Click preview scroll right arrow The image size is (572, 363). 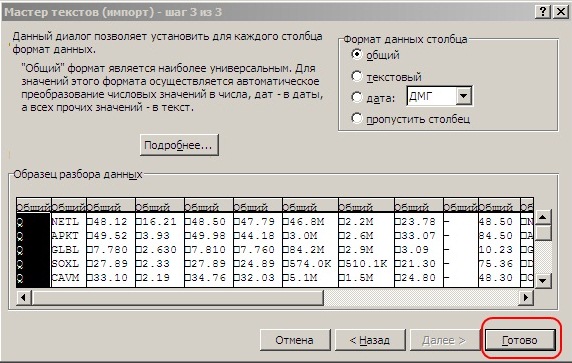pyautogui.click(x=526, y=297)
